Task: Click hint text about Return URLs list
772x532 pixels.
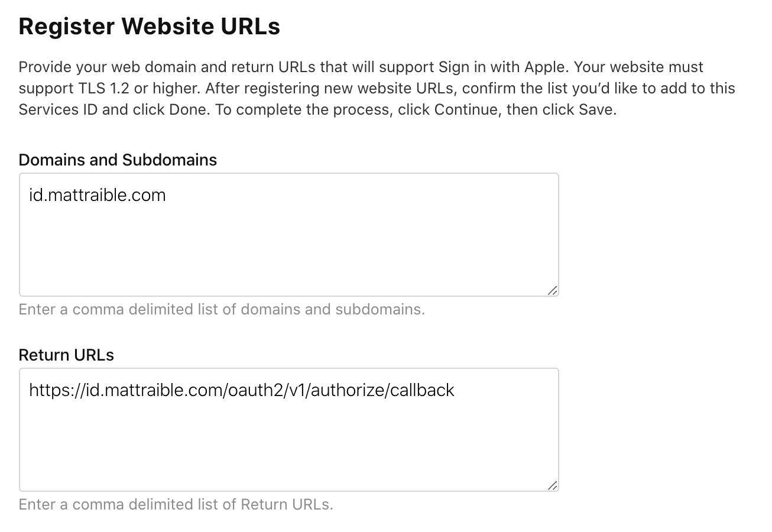Action: [176, 504]
